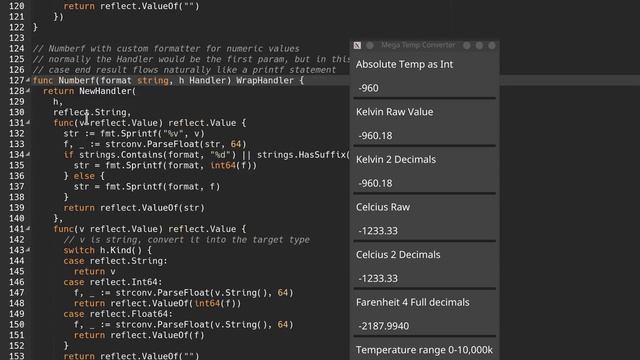Place cursor on "return reflect.ValueOf(int64(f))" line

coord(158,303)
